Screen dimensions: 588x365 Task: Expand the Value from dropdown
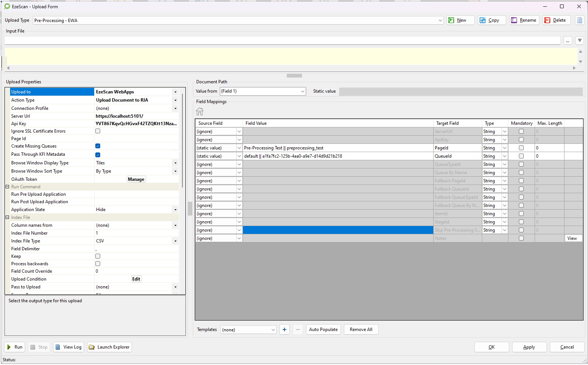point(302,91)
